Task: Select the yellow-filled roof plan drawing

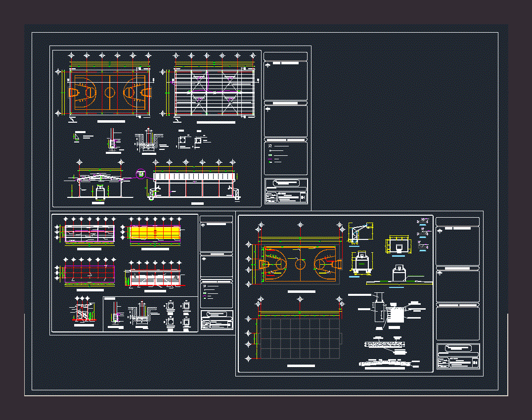Action: click(155, 233)
